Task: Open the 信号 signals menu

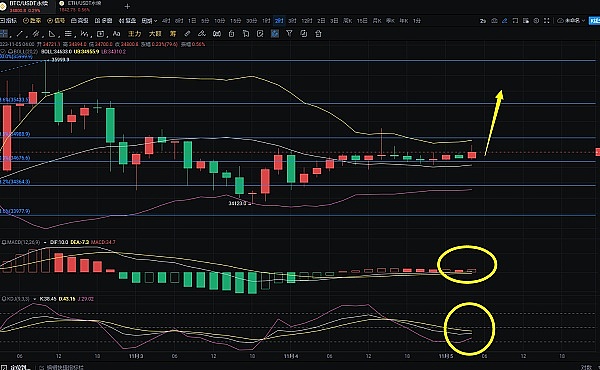Action: 56,21
